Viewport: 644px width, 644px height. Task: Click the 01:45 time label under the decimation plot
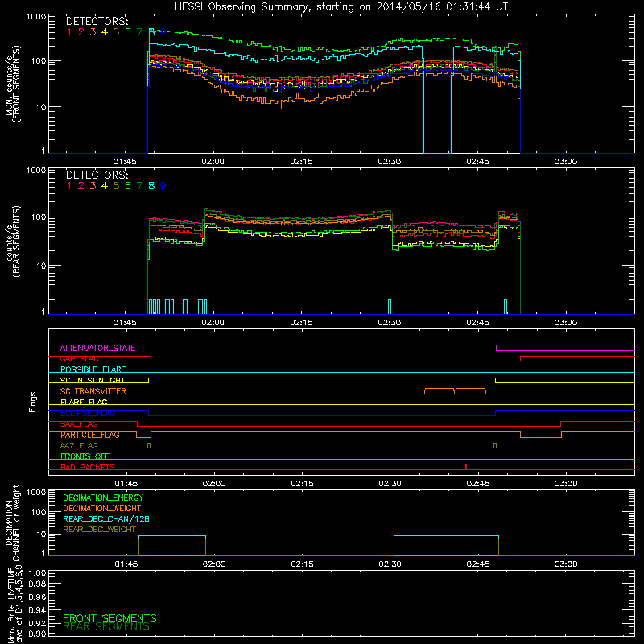tap(126, 564)
